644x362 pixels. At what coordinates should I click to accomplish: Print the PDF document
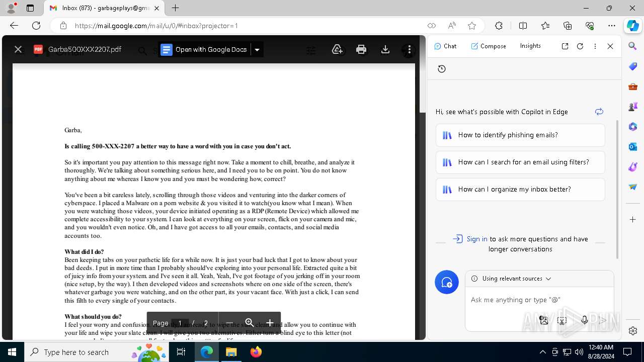(361, 49)
